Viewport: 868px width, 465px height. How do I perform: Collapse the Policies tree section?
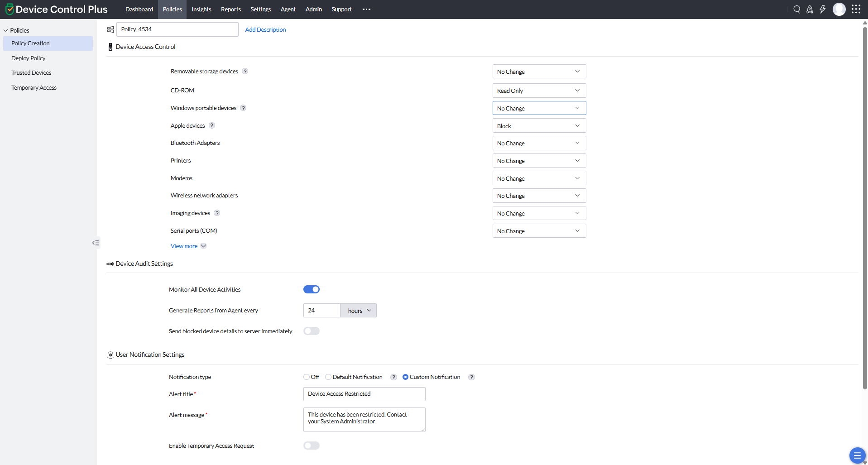pos(5,30)
